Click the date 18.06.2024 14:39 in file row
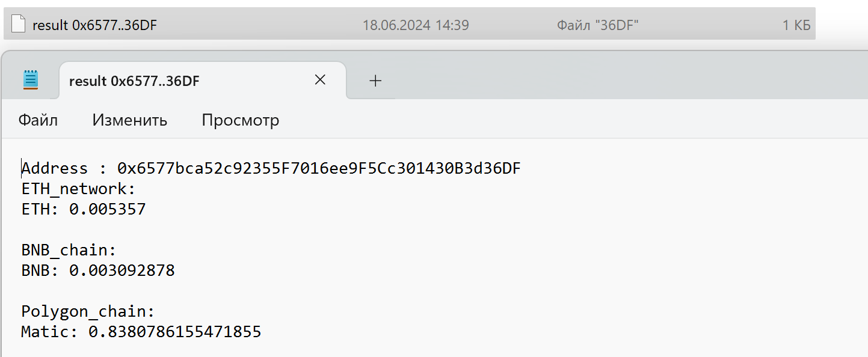Image resolution: width=868 pixels, height=357 pixels. point(416,25)
